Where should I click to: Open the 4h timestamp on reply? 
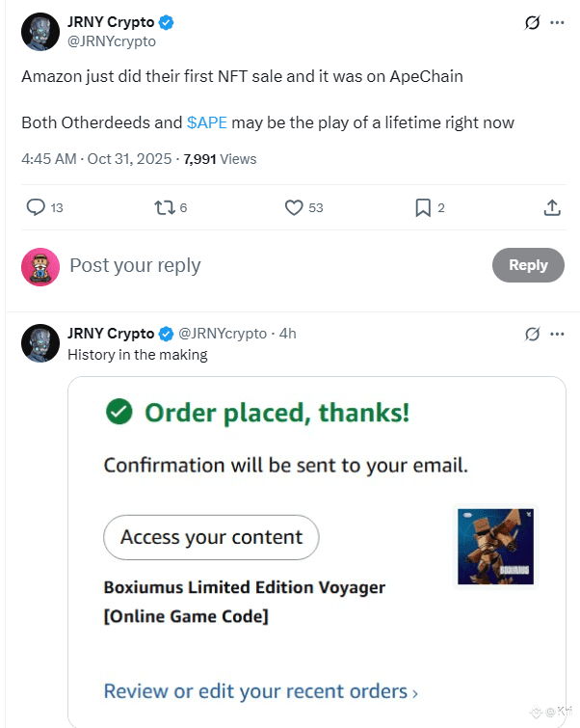287,334
